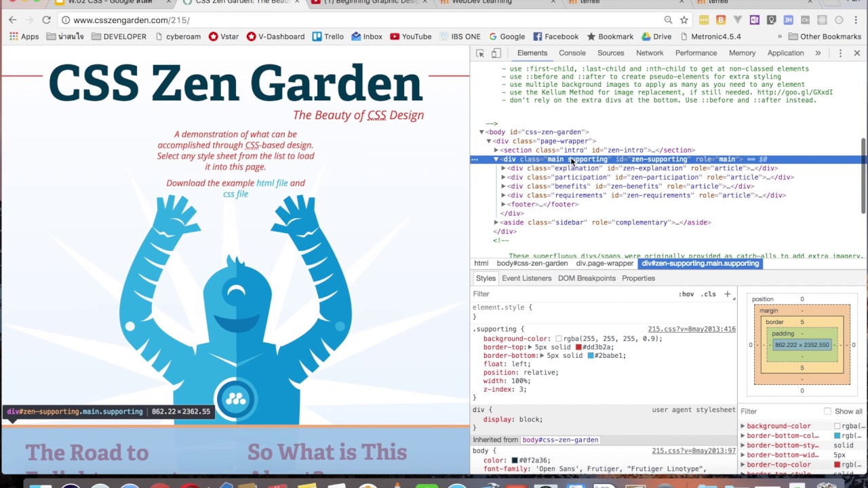Screen dimensions: 868x488
Task: Open the background-color rgba swatch in .supporting
Action: (559, 339)
